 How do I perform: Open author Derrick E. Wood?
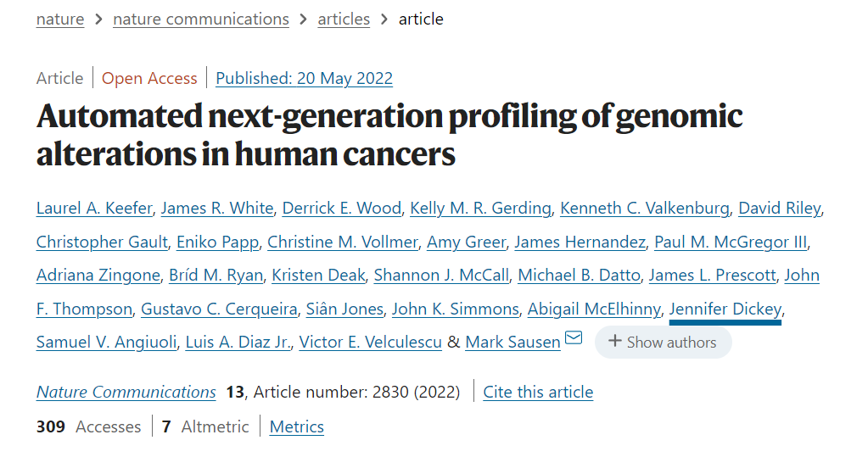click(342, 208)
